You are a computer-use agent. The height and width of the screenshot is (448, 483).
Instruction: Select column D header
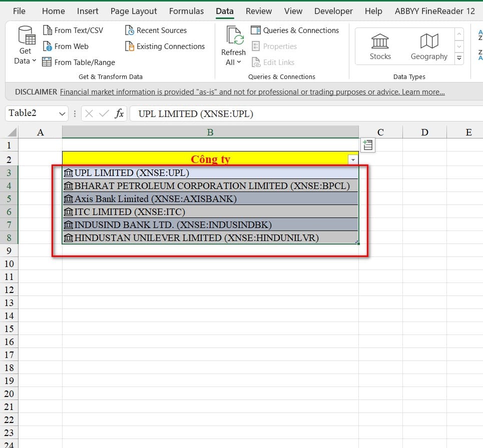click(424, 132)
